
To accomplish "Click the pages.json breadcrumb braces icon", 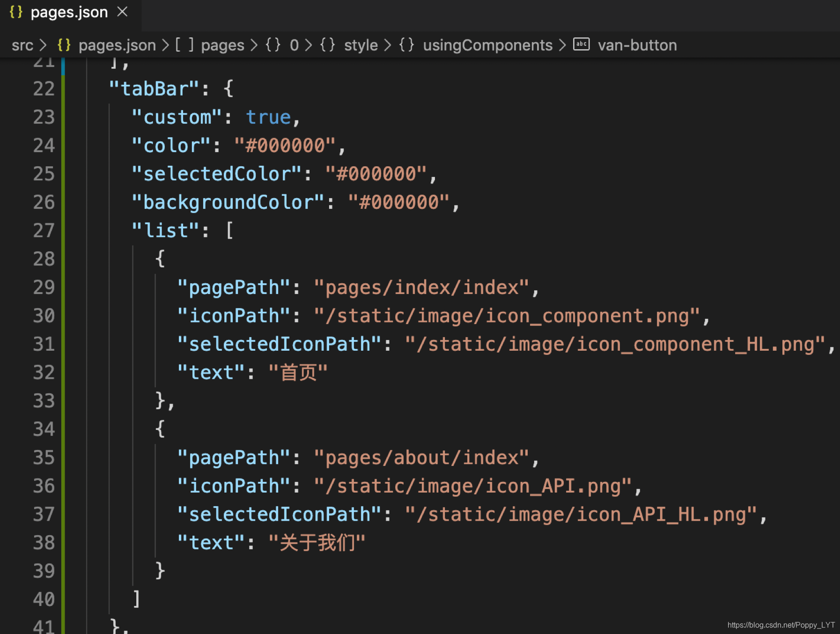I will coord(64,45).
